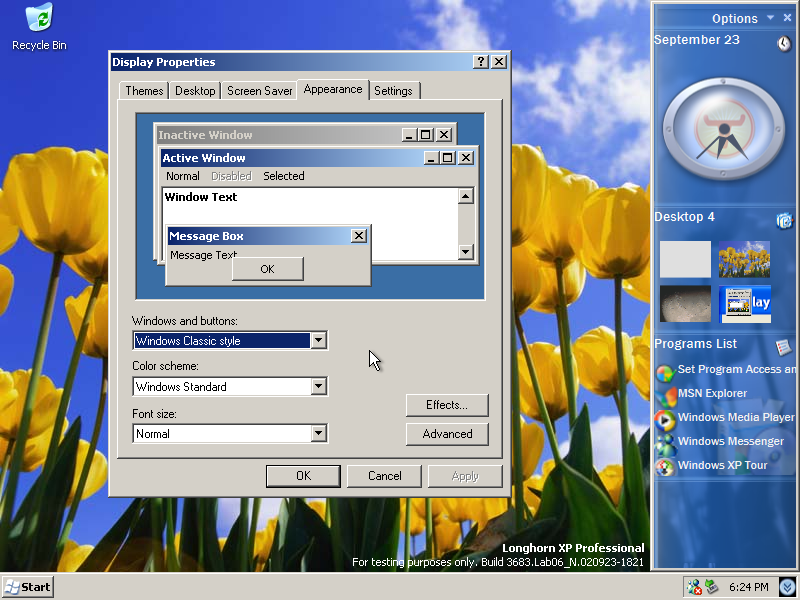Open Windows XP Tour from the sidebar
The width and height of the screenshot is (800, 600).
coord(722,466)
